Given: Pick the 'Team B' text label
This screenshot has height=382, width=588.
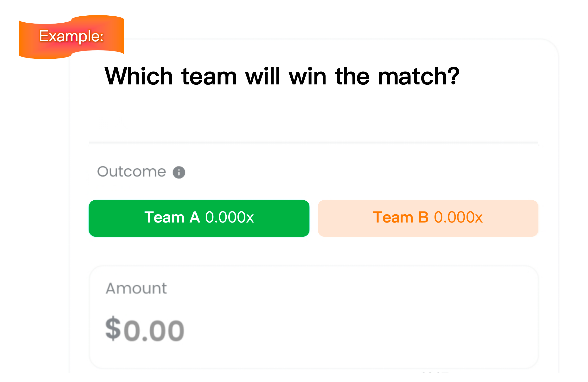Looking at the screenshot, I should (401, 217).
